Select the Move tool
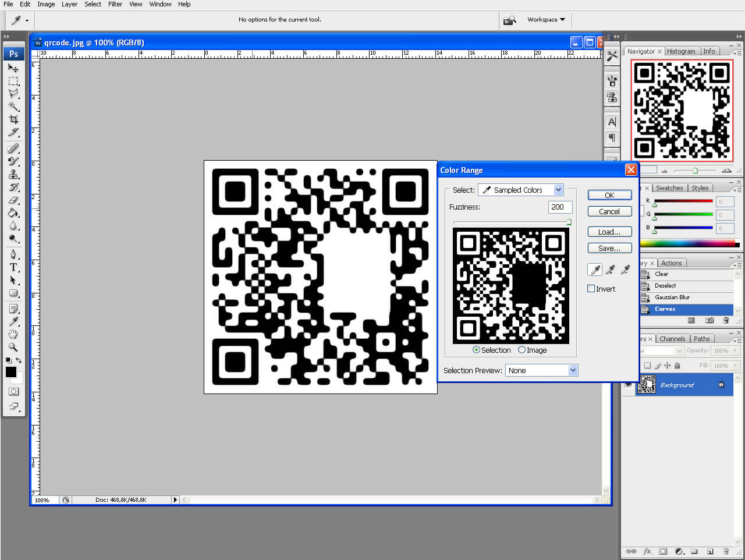The width and height of the screenshot is (745, 560). coord(13,68)
